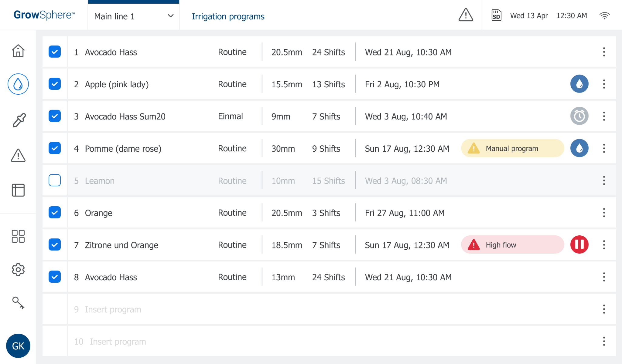The height and width of the screenshot is (364, 622).
Task: Click the water drop icon for Apple (pink lady)
Action: pyautogui.click(x=579, y=84)
